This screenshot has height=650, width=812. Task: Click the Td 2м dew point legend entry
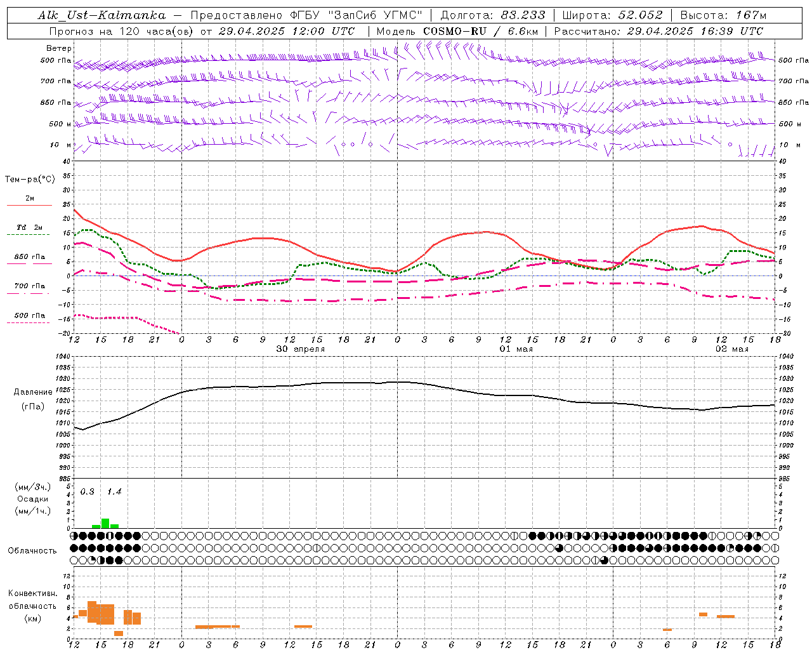(30, 227)
